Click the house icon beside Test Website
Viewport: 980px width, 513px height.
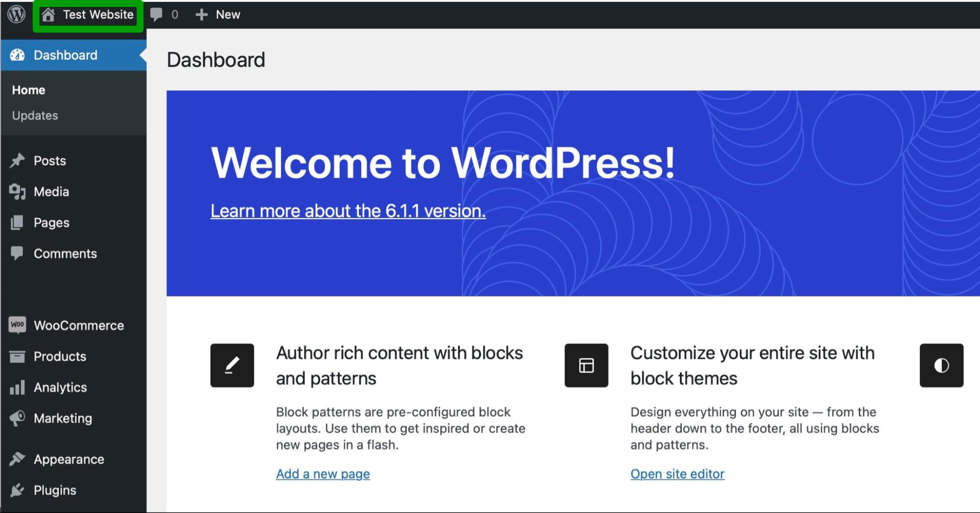point(48,15)
